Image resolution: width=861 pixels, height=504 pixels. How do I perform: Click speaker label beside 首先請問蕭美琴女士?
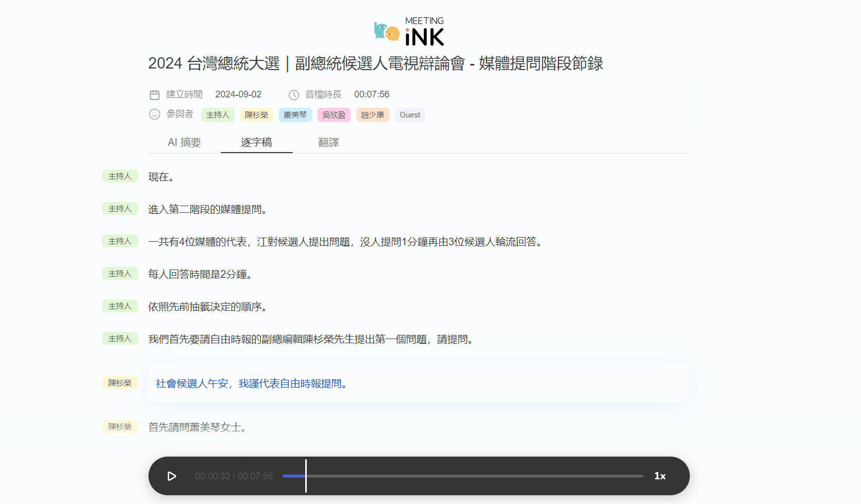coord(120,427)
